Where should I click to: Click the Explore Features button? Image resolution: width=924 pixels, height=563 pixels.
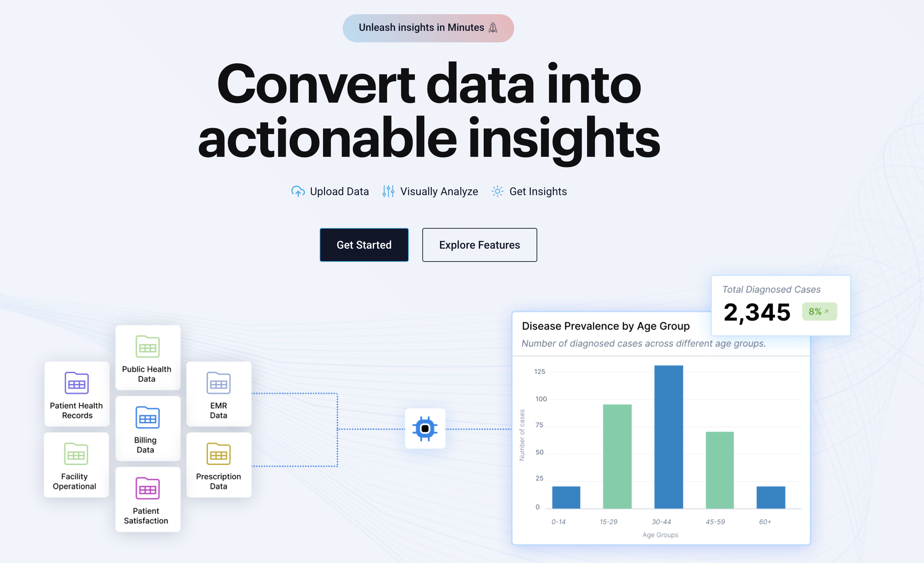(x=480, y=245)
